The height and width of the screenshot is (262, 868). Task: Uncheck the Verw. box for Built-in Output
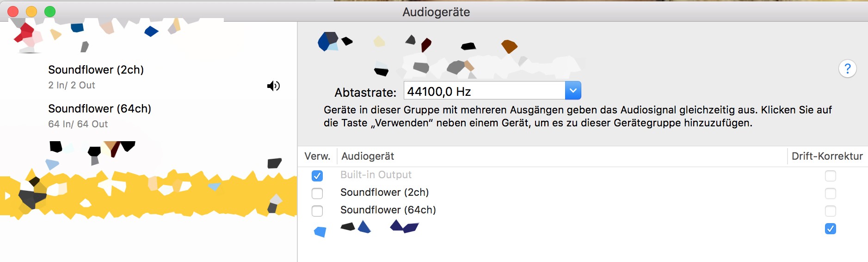point(317,176)
